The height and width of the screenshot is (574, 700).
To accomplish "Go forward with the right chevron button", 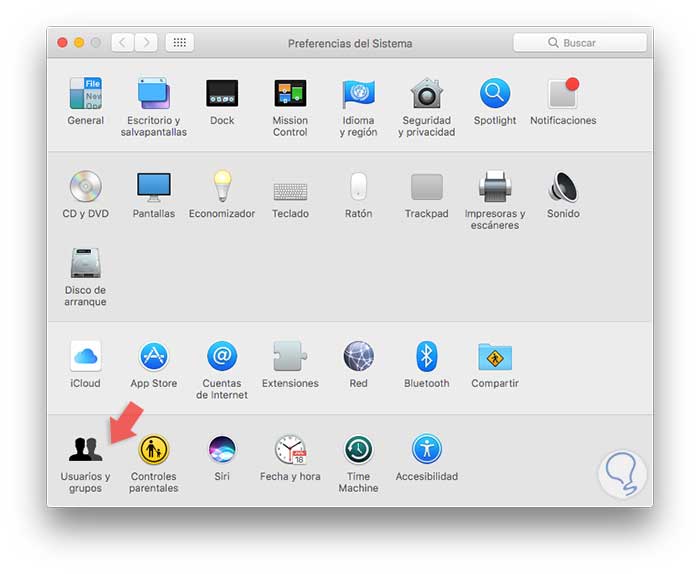I will coord(146,43).
